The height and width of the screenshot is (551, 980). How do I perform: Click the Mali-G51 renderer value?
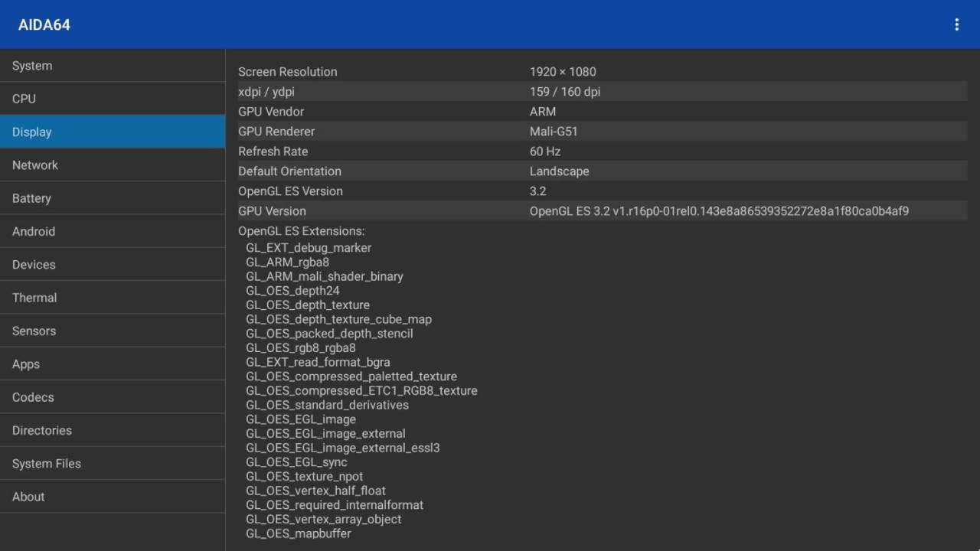(x=554, y=132)
